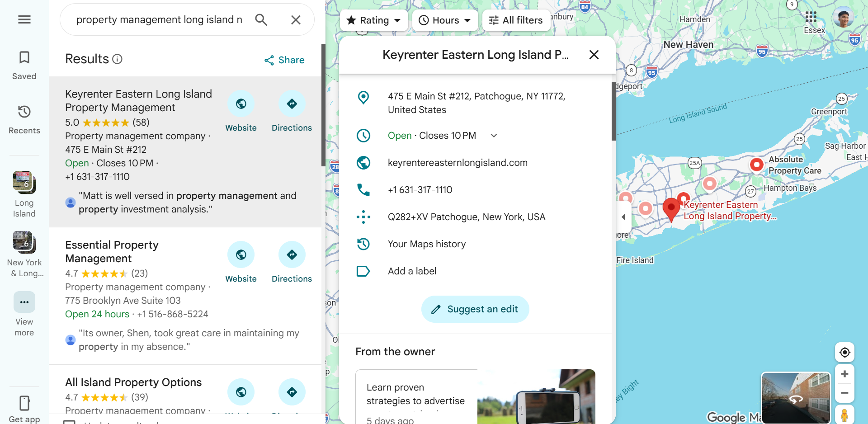The image size is (868, 424).
Task: Expand the Rating filter dropdown
Action: 374,20
